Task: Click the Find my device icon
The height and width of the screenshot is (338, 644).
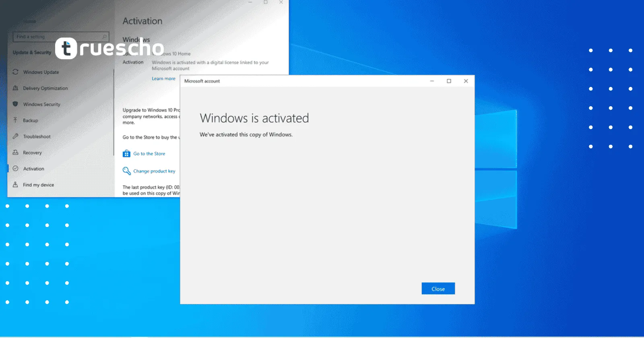Action: 15,185
